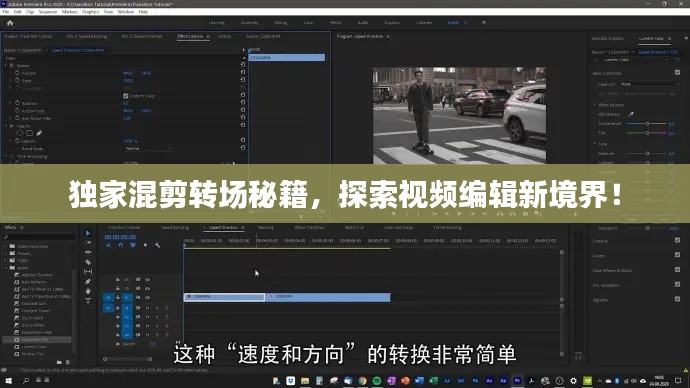Collapse the Opacity effect group
The image size is (690, 388).
(x=6, y=126)
